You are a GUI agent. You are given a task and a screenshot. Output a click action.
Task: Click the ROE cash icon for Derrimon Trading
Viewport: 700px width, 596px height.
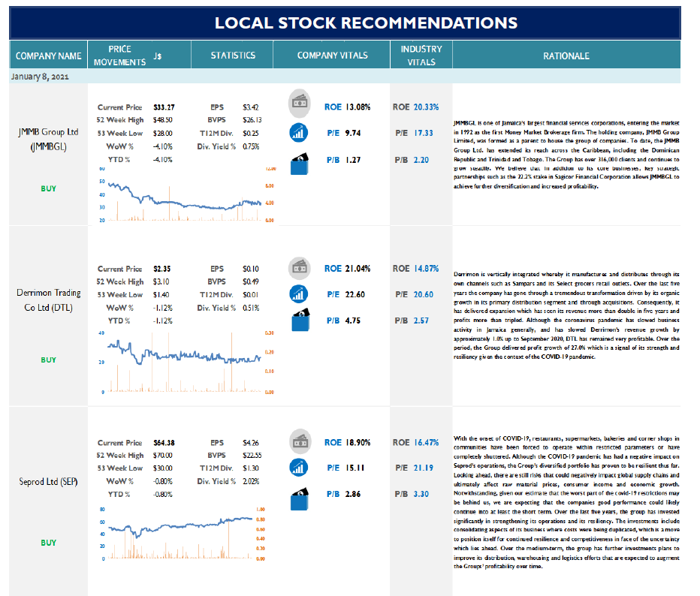pos(299,268)
